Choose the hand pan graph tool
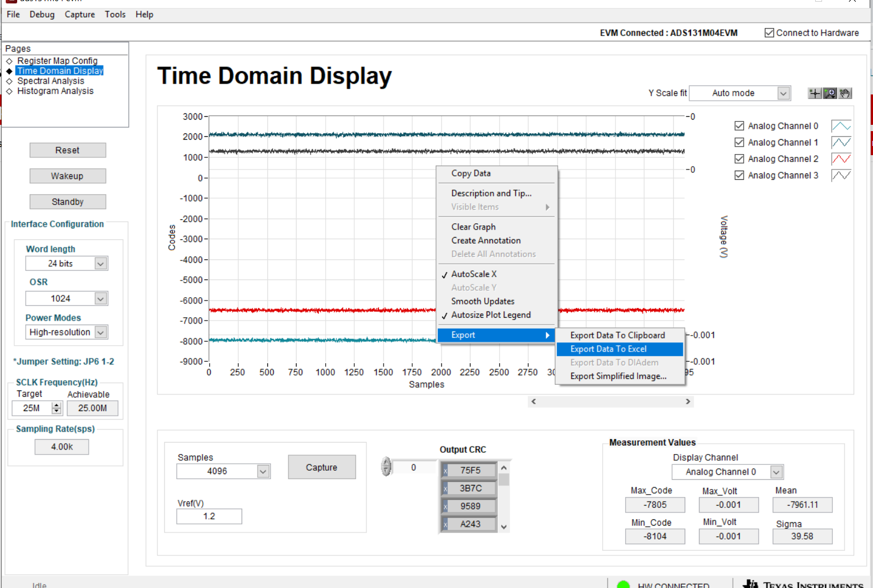 (845, 93)
